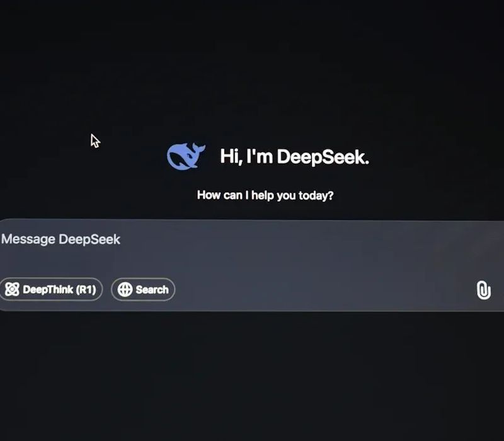Click the "Hi, I'm DeepSeek." heading
The height and width of the screenshot is (441, 504).
[x=294, y=157]
